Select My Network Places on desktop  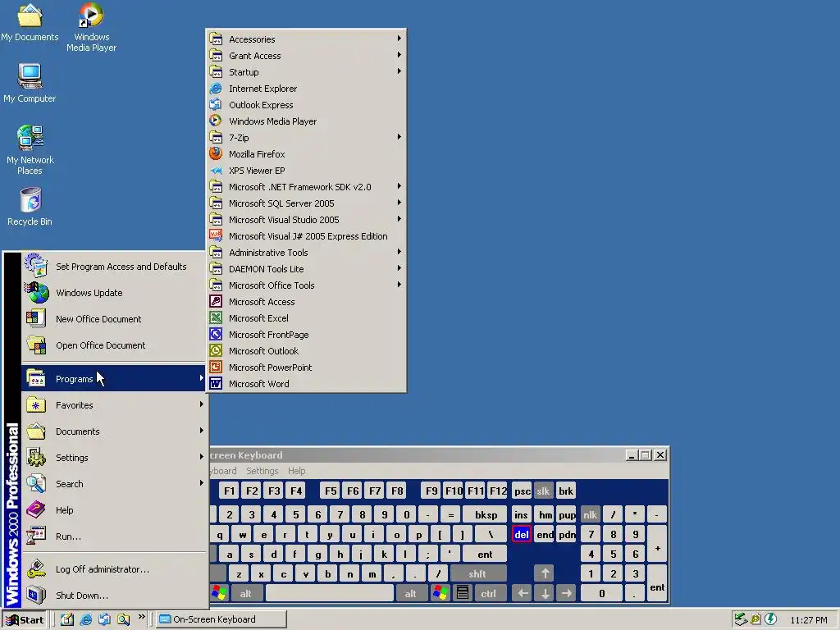tap(30, 150)
